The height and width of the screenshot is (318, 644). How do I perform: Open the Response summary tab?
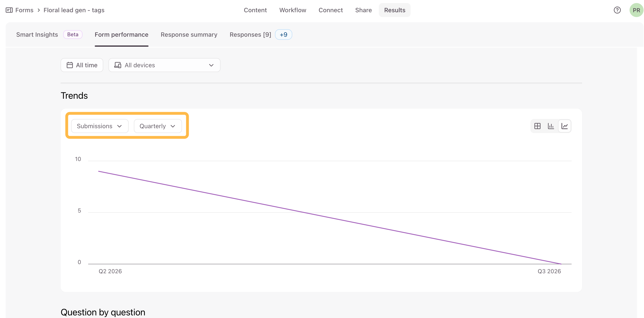[x=189, y=35]
